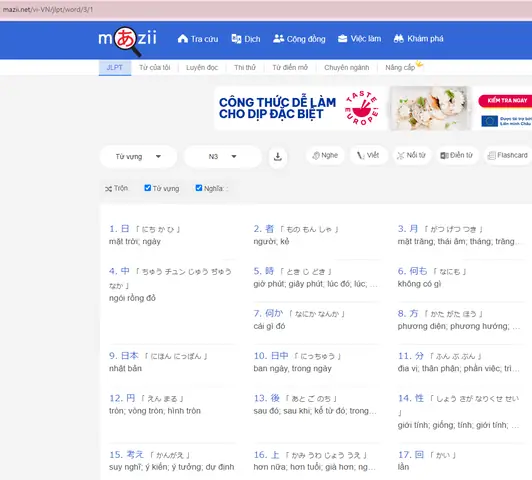
Task: Click the Mazii logo
Action: pos(128,40)
